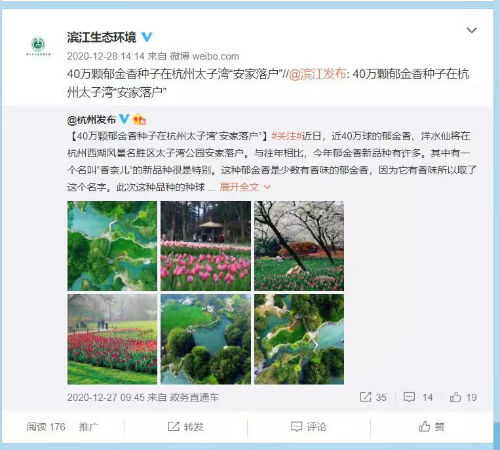Image resolution: width=500 pixels, height=450 pixels.
Task: Like the original post showing 19 likes
Action: [463, 397]
